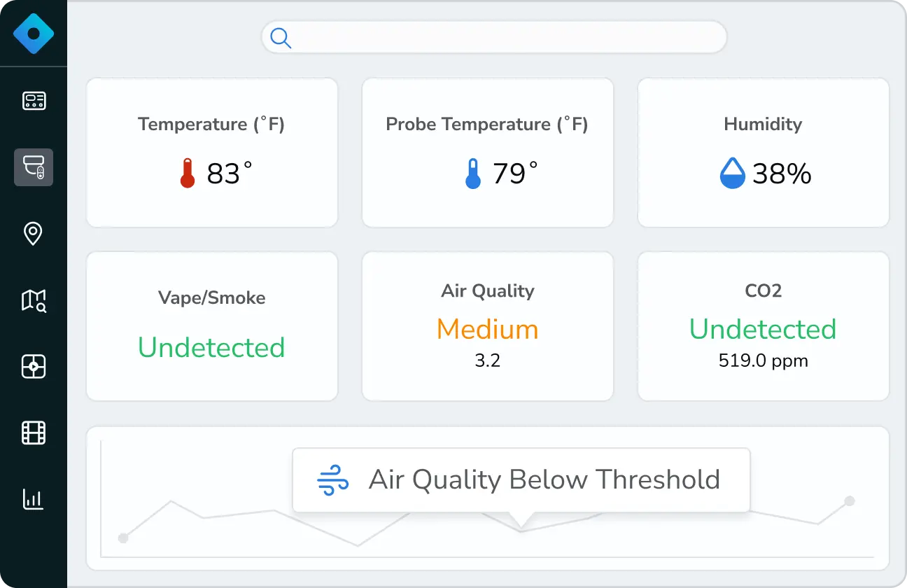This screenshot has width=907, height=588.
Task: Click the red thermometer icon
Action: pos(187,172)
